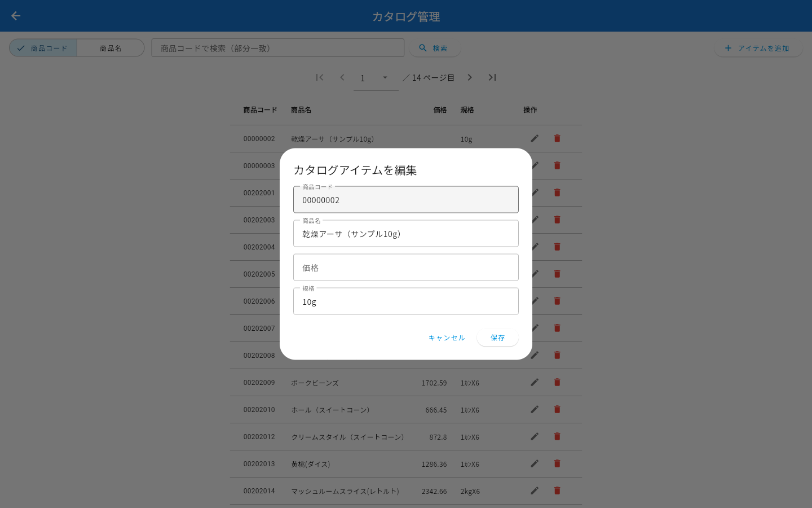This screenshot has height=508, width=812.
Task: Edit the ポークビーンズ item
Action: point(535,382)
